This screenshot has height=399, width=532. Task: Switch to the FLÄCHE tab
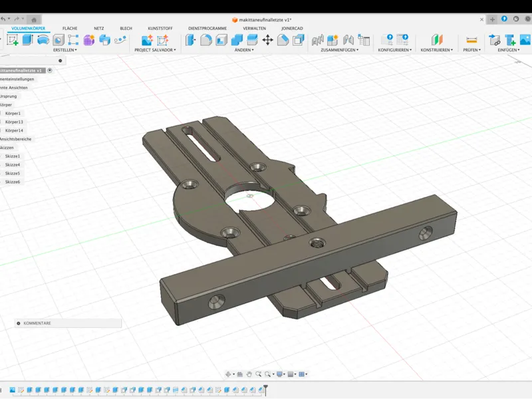(x=70, y=29)
